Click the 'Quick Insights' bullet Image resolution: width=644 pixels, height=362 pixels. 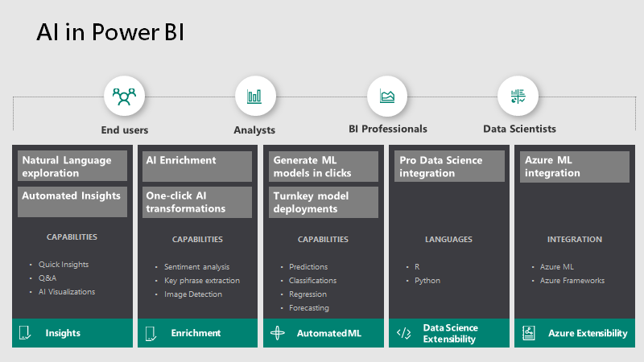tap(64, 265)
